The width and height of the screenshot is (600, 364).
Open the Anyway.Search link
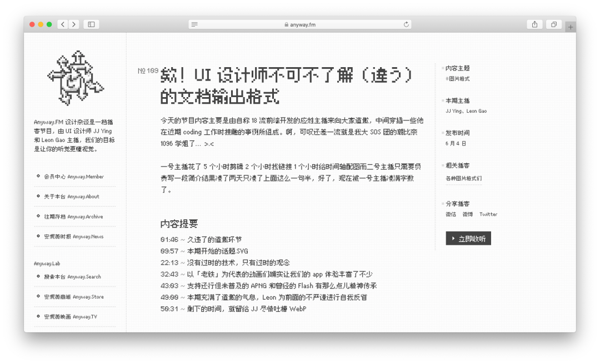click(72, 277)
